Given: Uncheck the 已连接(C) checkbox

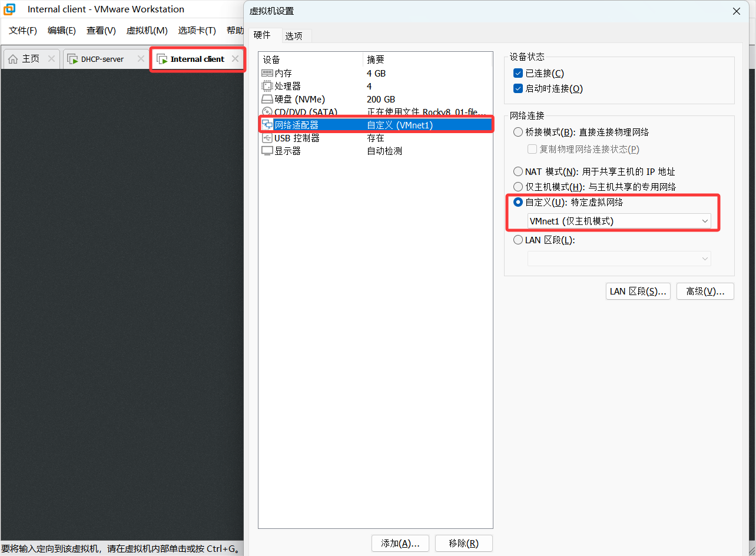Looking at the screenshot, I should coord(518,74).
